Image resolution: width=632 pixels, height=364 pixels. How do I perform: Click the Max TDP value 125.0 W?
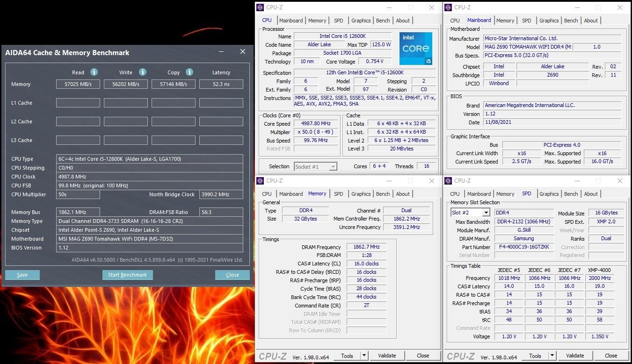click(381, 45)
